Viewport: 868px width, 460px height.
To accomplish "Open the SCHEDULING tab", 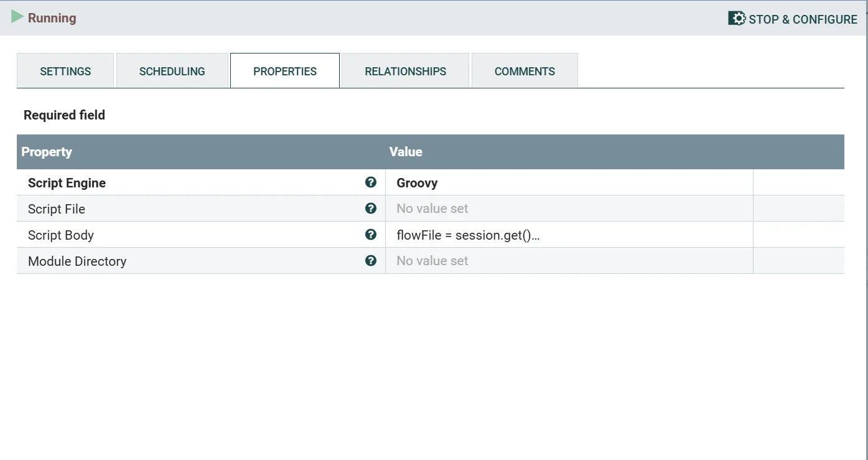I will click(172, 71).
